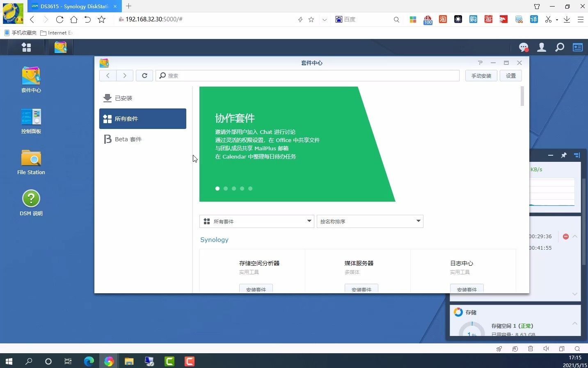Select the third banner carousel dot

(x=234, y=189)
